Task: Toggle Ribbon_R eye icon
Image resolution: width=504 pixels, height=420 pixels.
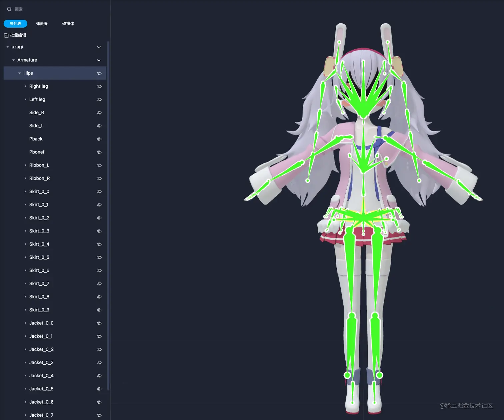Action: 99,179
